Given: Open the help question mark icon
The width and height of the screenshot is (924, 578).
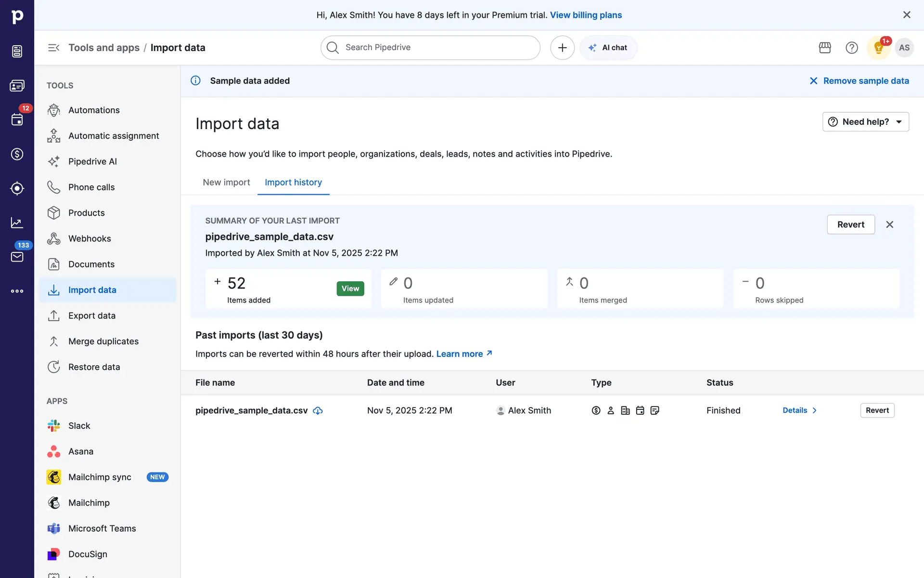Looking at the screenshot, I should point(852,48).
